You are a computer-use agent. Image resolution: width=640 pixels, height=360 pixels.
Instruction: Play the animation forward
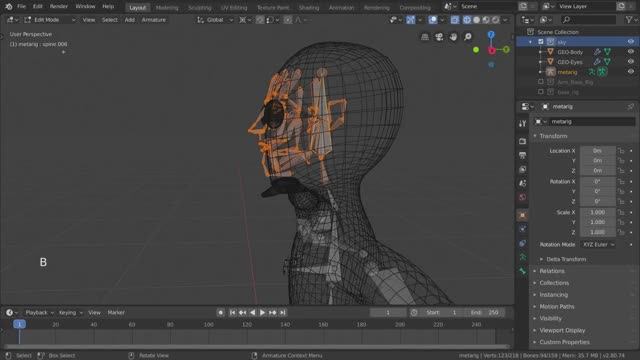point(262,313)
